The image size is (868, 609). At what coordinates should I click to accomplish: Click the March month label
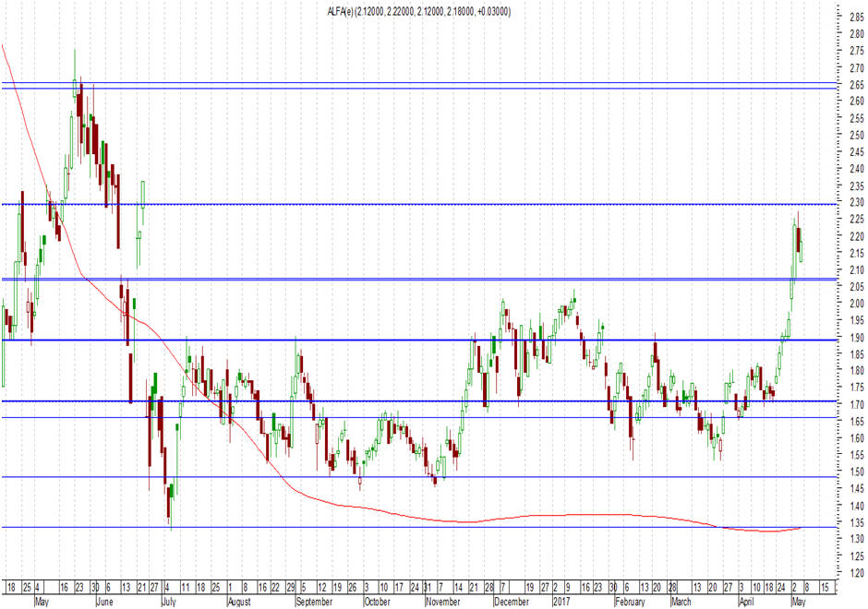[x=681, y=602]
